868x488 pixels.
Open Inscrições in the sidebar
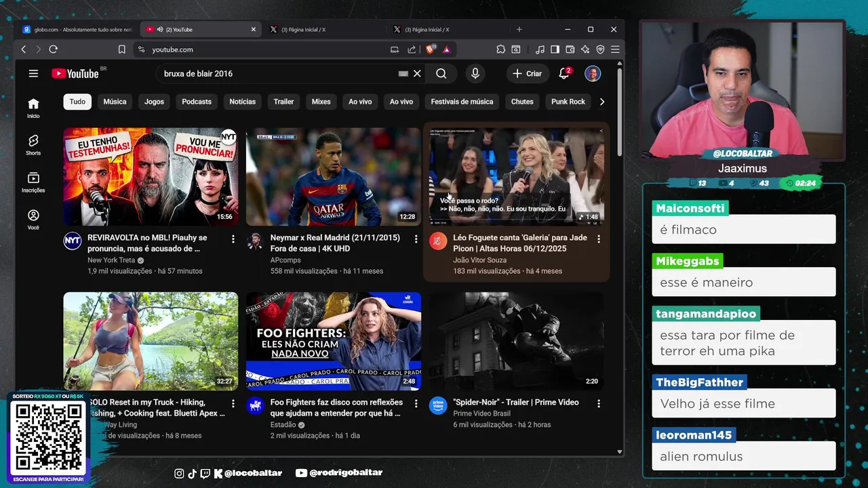click(33, 182)
